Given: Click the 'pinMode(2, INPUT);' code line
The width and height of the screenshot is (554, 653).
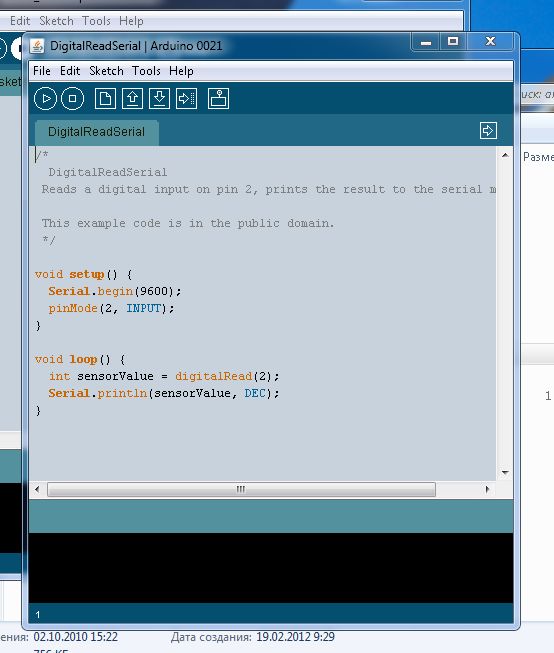Looking at the screenshot, I should click(111, 308).
